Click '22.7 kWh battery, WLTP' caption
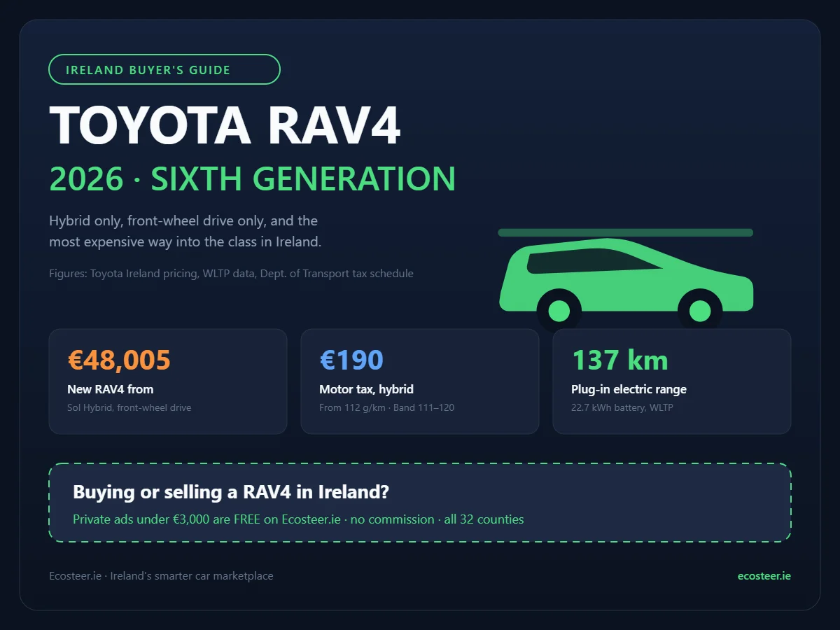840x630 pixels. click(622, 407)
